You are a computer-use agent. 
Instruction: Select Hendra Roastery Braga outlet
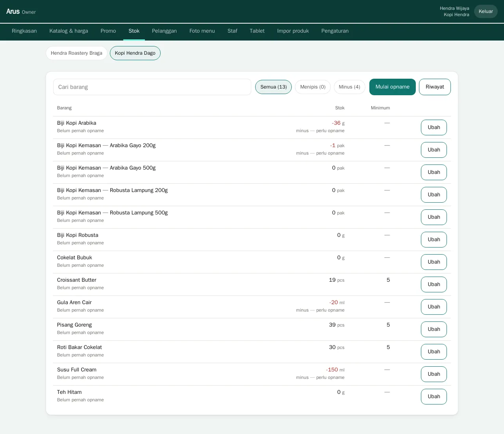(x=76, y=53)
